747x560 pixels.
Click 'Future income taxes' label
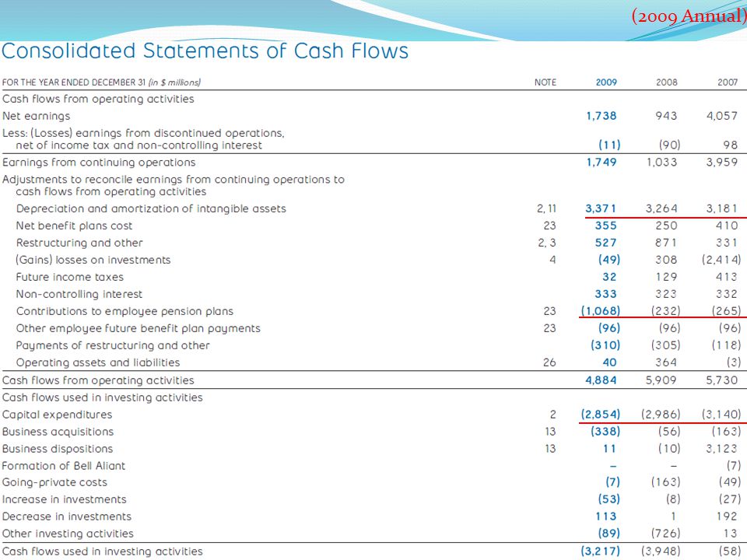click(x=69, y=277)
